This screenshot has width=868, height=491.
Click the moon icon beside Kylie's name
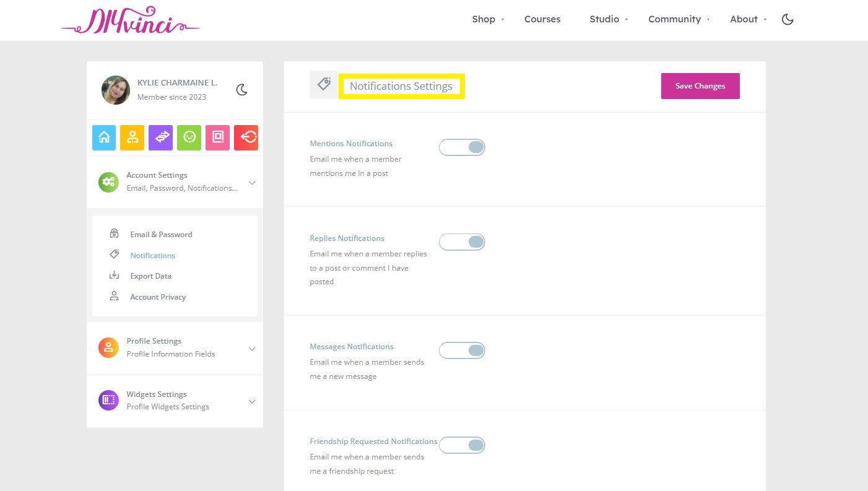242,90
